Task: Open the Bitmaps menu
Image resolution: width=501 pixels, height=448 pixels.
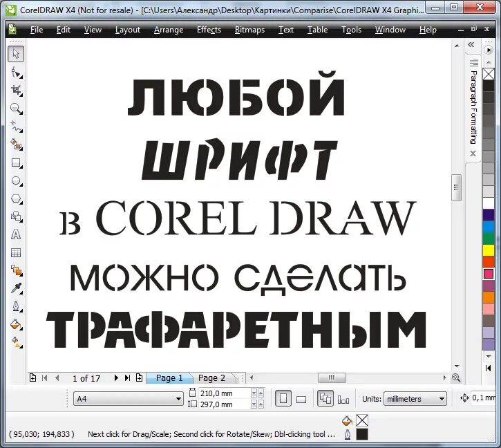Action: tap(250, 30)
